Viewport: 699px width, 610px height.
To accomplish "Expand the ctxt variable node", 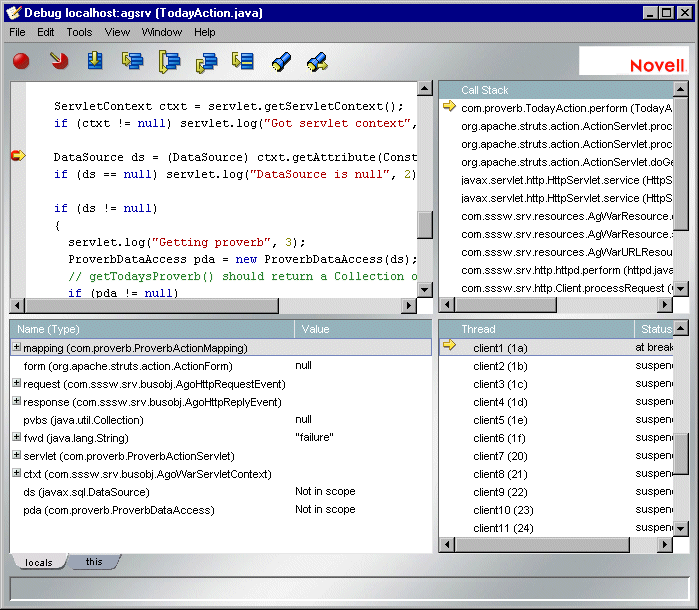I will coord(17,474).
